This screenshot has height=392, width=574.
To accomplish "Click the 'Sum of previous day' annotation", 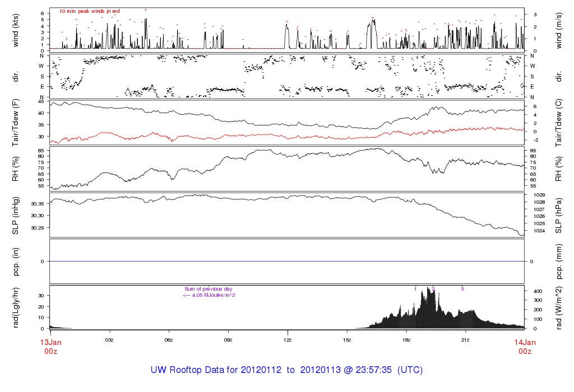I will coord(208,289).
